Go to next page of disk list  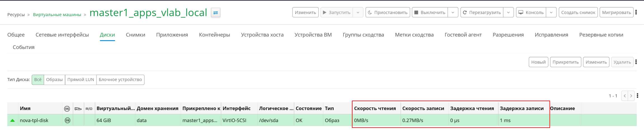tap(631, 96)
